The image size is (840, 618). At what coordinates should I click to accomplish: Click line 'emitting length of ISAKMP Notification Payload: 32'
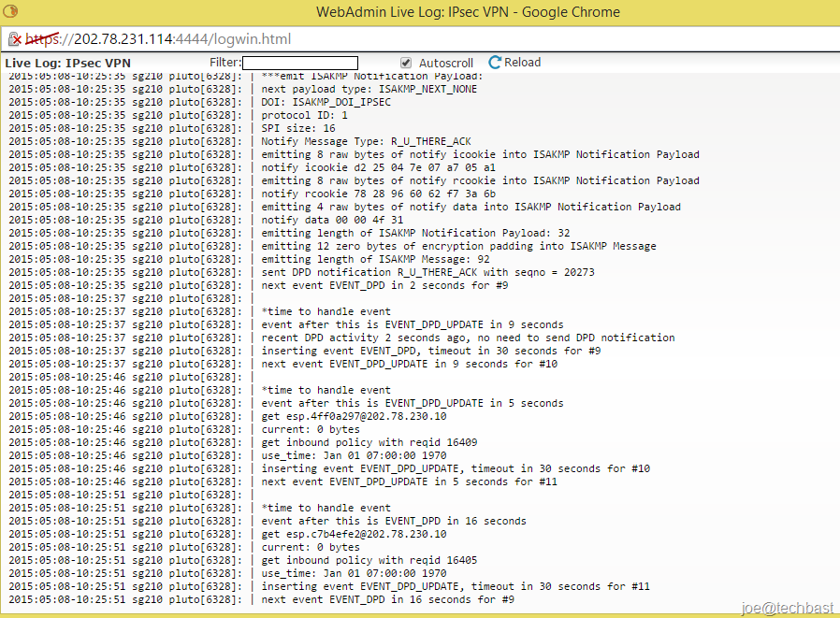tap(415, 233)
